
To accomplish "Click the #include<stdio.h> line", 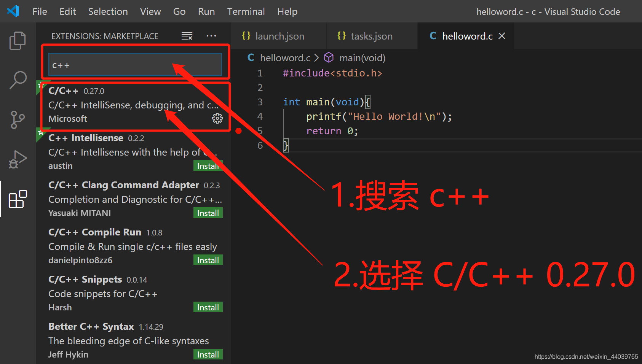I will (x=332, y=73).
